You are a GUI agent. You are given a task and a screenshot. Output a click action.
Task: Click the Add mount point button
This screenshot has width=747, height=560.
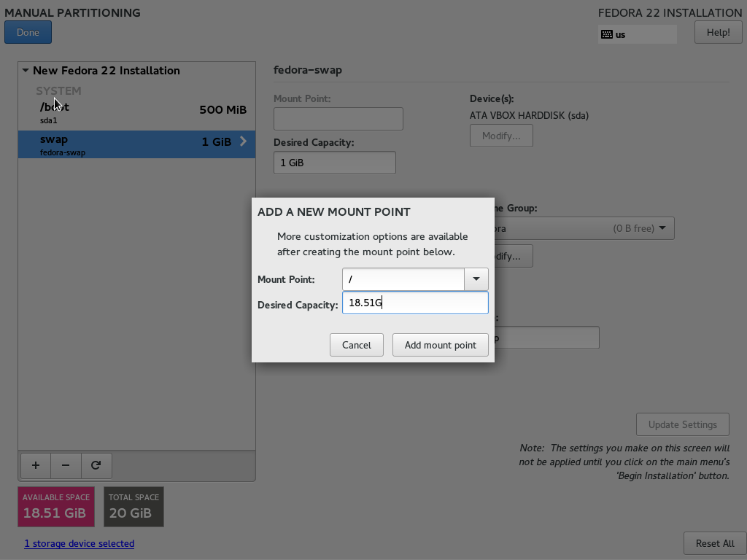click(x=440, y=345)
